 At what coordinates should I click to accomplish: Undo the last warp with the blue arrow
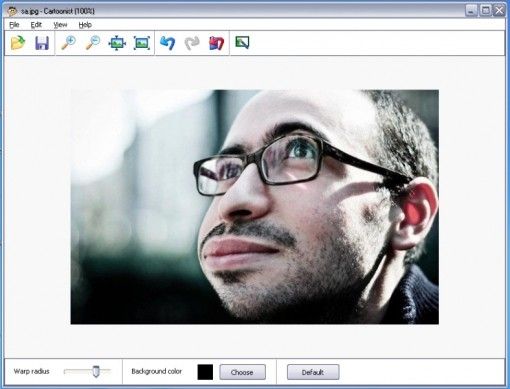tap(167, 43)
